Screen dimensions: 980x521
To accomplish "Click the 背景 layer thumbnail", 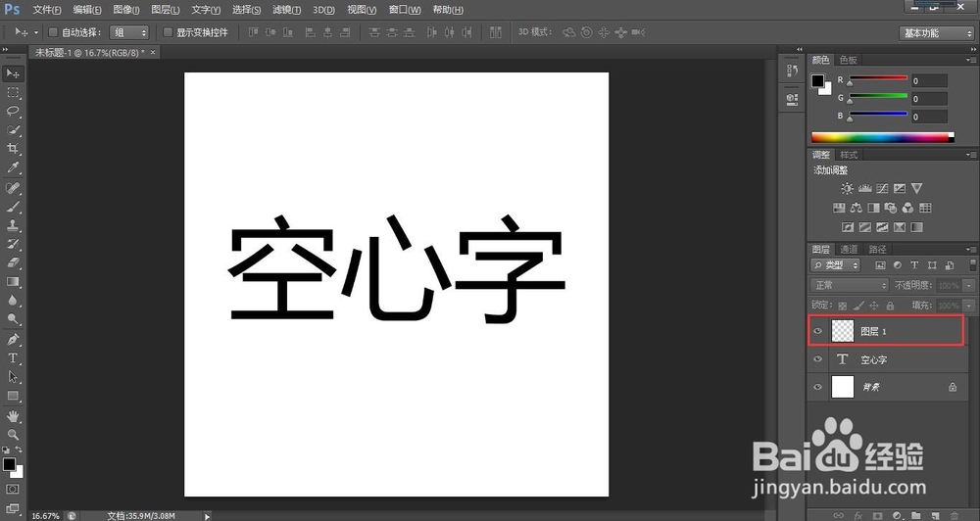I will 843,387.
